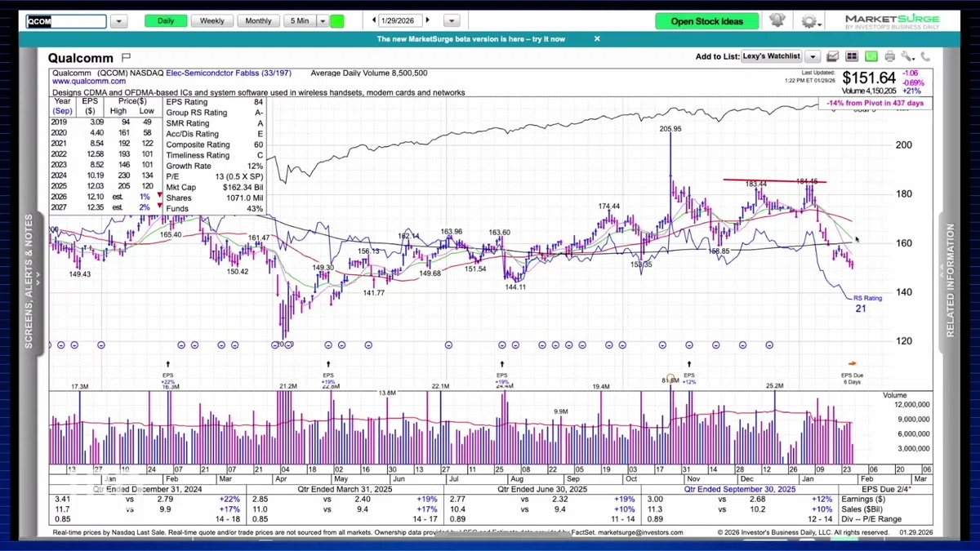Click the -14% from Pivot note
This screenshot has width=980, height=551.
[875, 104]
